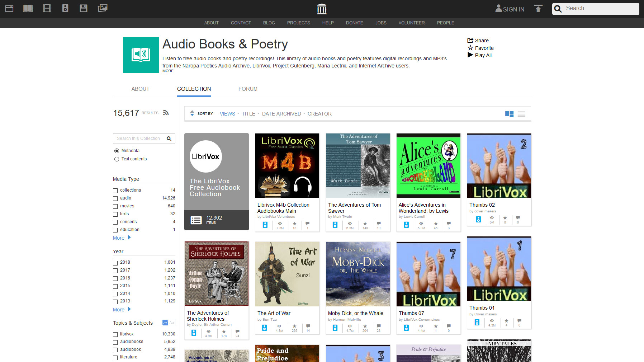This screenshot has height=362, width=644.
Task: Click the Share icon
Action: pos(470,41)
